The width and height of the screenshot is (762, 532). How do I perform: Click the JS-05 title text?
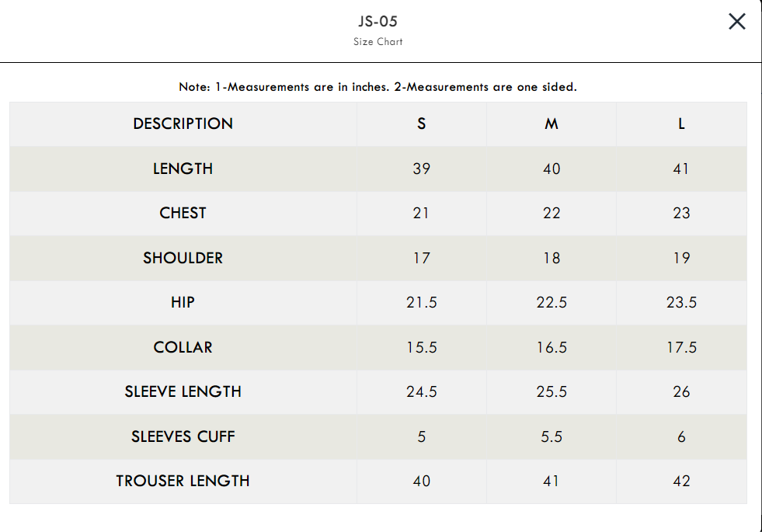point(378,22)
